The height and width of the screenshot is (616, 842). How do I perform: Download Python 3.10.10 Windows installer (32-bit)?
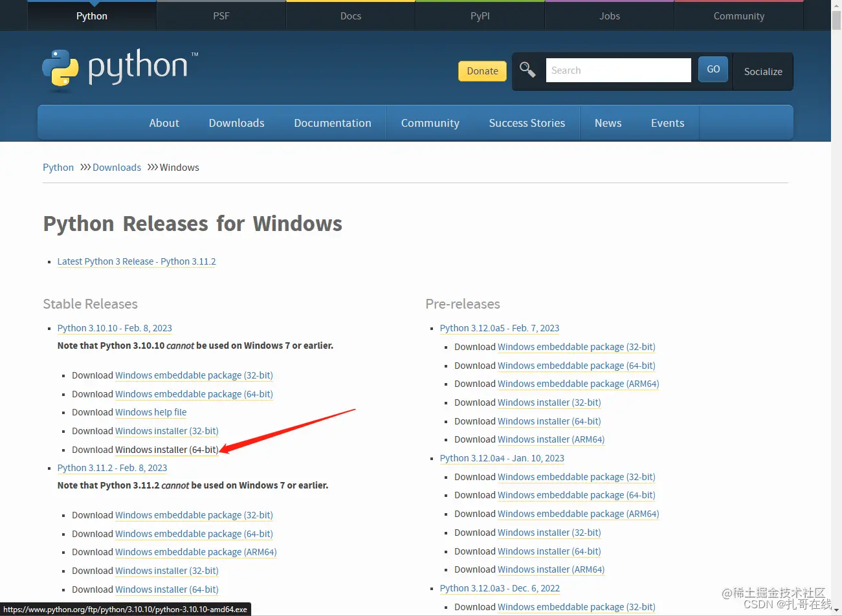tap(167, 431)
